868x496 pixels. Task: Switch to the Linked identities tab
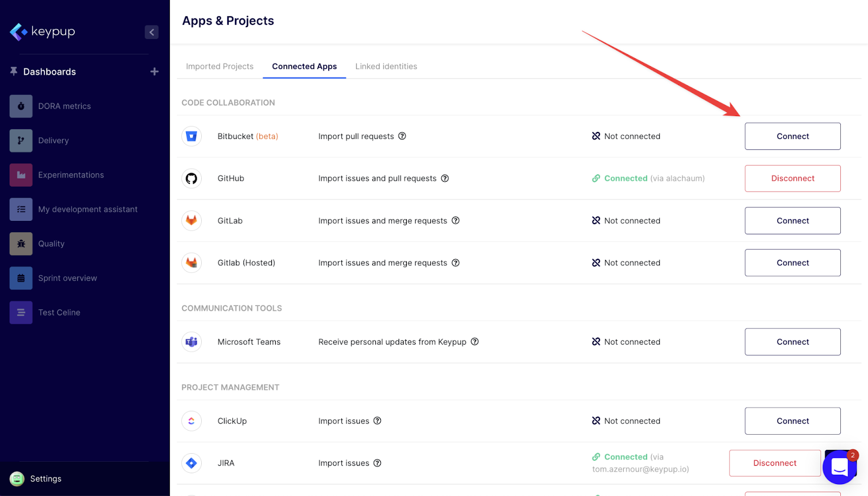(x=386, y=66)
